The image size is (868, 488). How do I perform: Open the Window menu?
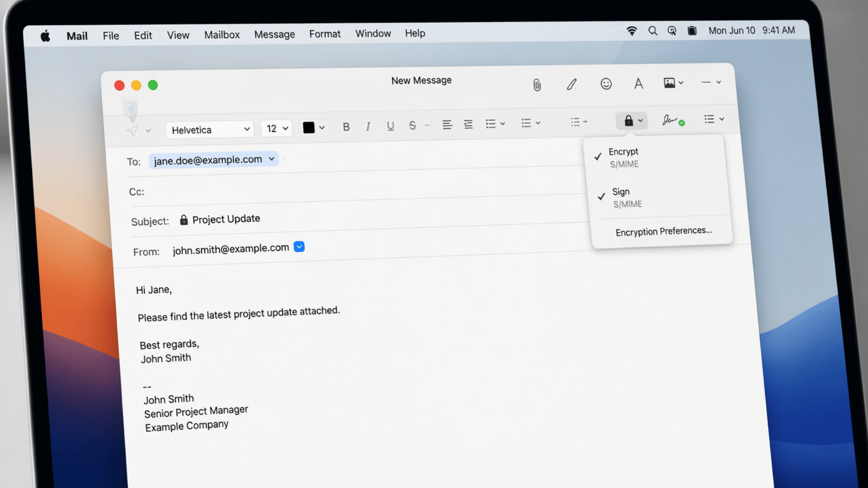point(373,33)
